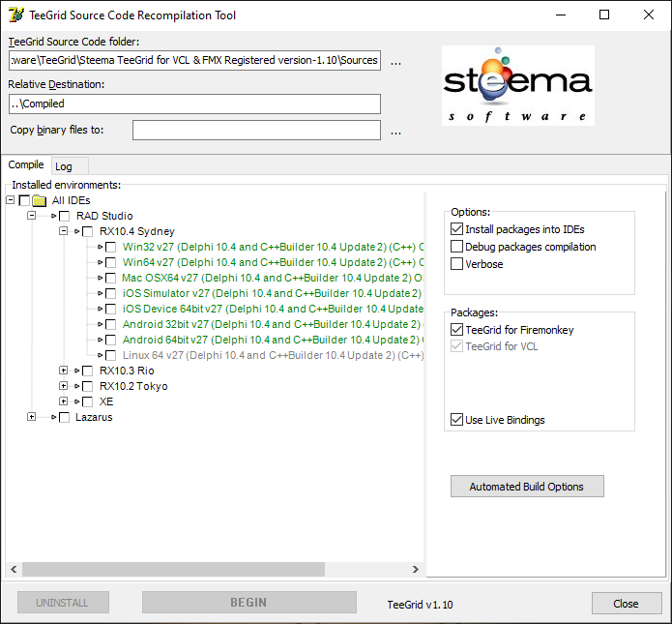This screenshot has width=672, height=624.
Task: Check the Linux 64 v27 checkbox
Action: pyautogui.click(x=110, y=355)
